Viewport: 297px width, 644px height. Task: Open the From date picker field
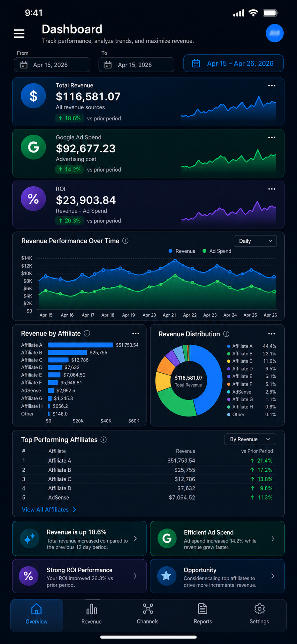pos(52,65)
